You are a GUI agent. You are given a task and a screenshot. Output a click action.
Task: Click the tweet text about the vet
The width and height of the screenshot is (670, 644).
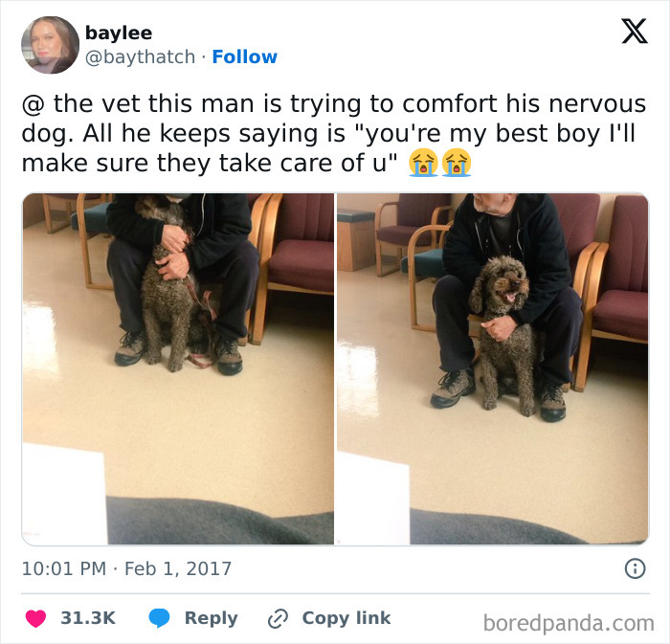tap(333, 133)
